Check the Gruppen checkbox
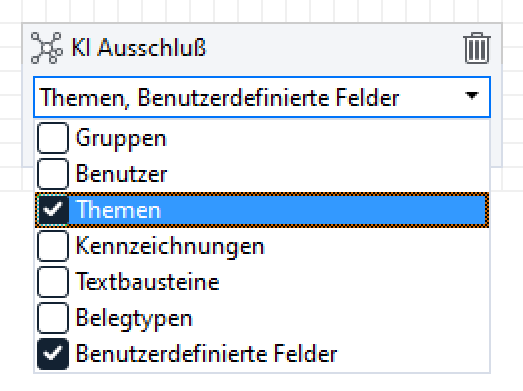This screenshot has height=391, width=523. [53, 138]
